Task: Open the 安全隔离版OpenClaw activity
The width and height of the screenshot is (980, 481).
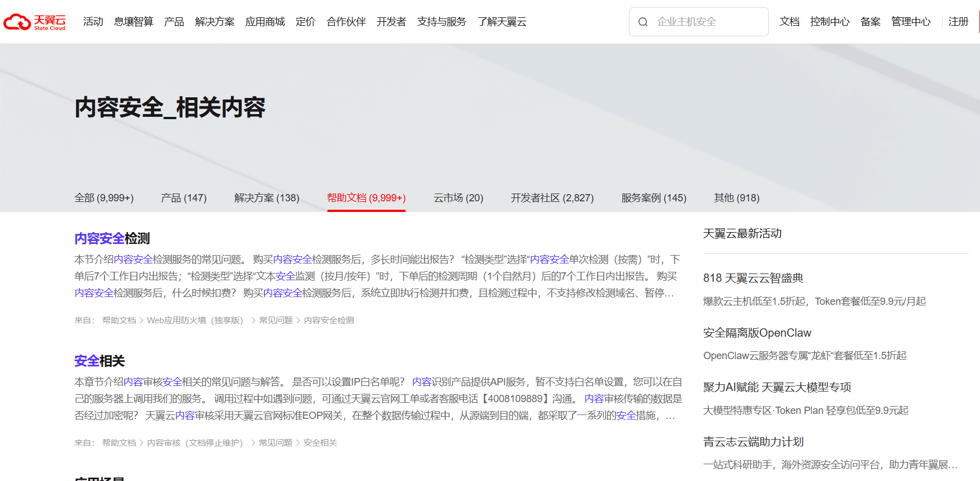Action: [757, 333]
